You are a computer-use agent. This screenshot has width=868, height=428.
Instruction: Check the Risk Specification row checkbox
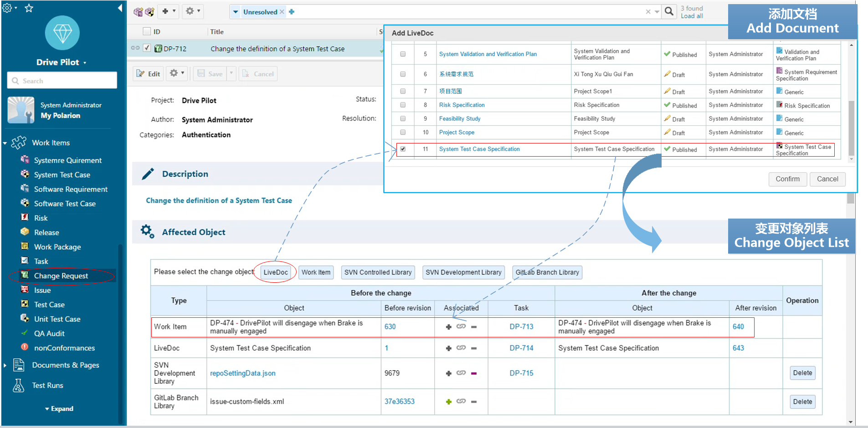[403, 105]
